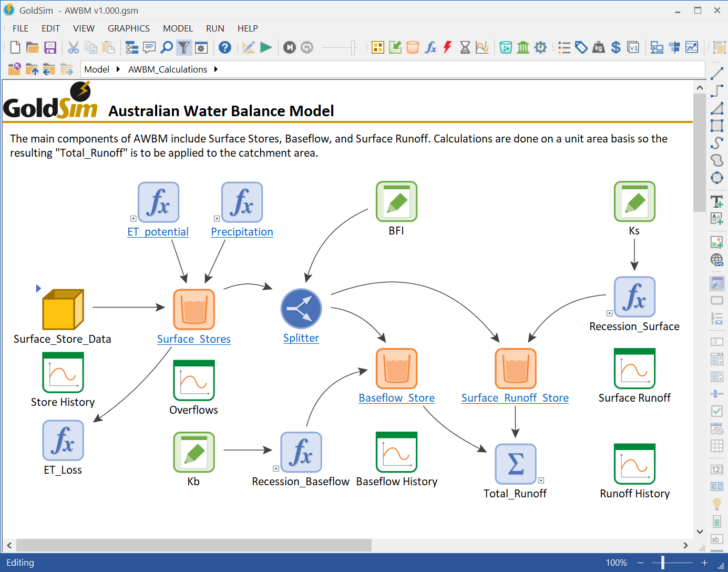This screenshot has width=728, height=572.
Task: Expand the triangle above Surface_Store_Data container
Action: (x=38, y=288)
